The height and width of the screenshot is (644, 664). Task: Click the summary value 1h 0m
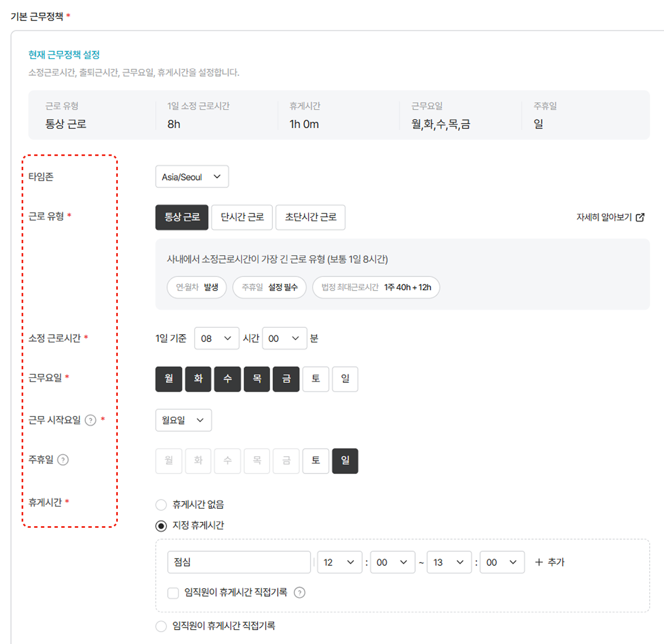304,124
